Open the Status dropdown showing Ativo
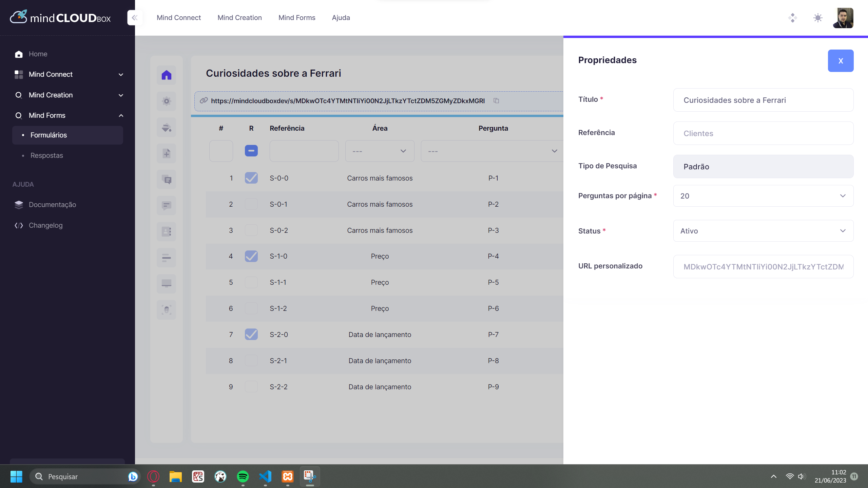The image size is (868, 488). [763, 231]
